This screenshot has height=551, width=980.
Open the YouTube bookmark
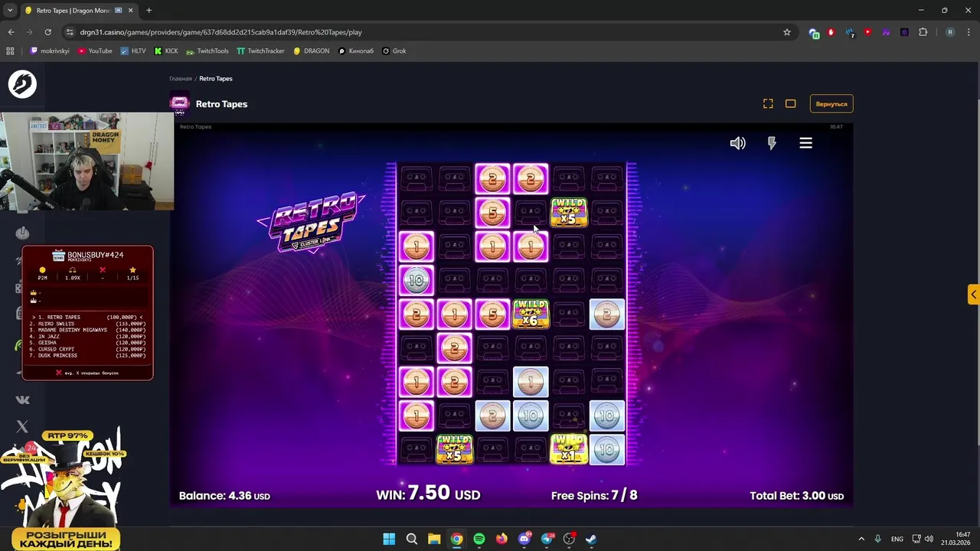click(95, 51)
